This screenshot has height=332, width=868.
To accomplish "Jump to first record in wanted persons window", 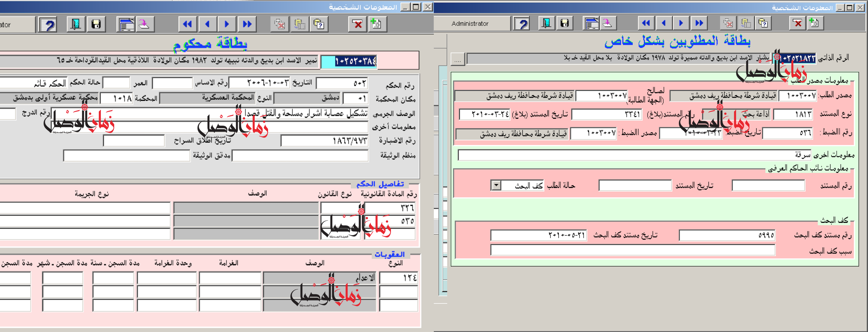I will coord(646,23).
